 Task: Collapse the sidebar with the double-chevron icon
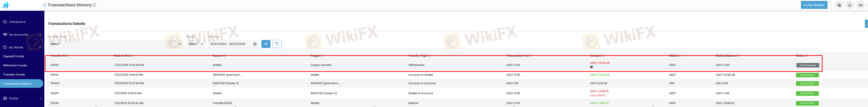coord(45,5)
